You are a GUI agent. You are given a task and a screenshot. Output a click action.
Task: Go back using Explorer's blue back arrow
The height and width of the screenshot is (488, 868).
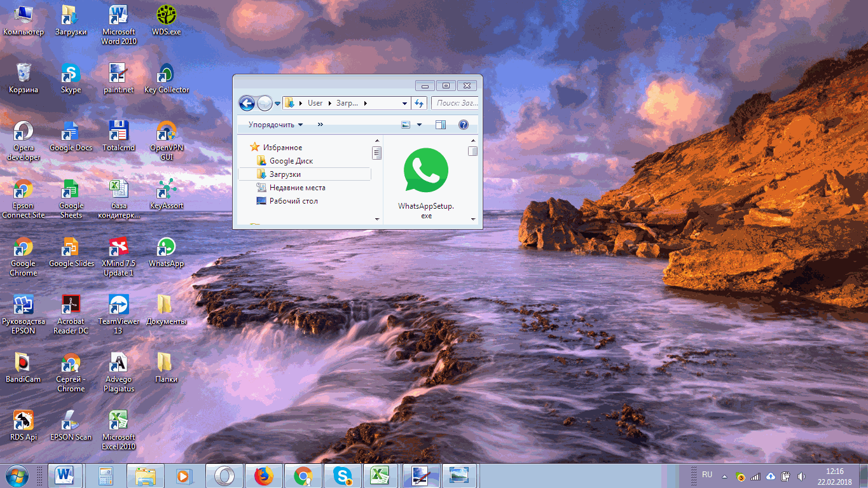pyautogui.click(x=247, y=103)
